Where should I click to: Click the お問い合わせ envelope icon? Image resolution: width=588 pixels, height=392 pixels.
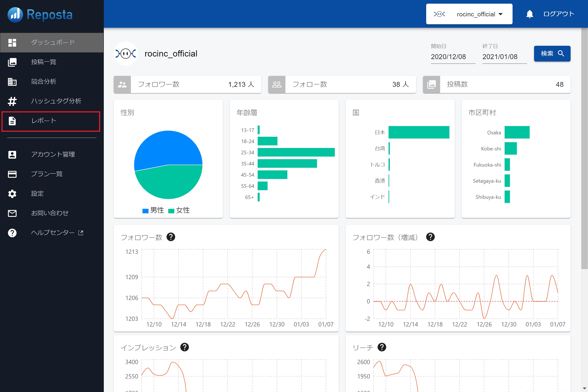pos(12,213)
